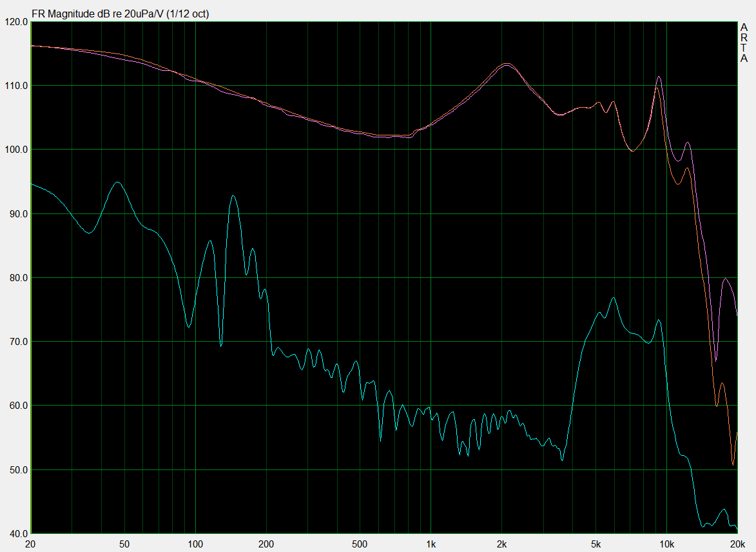This screenshot has height=552, width=756.
Task: Click the ARTA label at top right
Action: coord(744,43)
